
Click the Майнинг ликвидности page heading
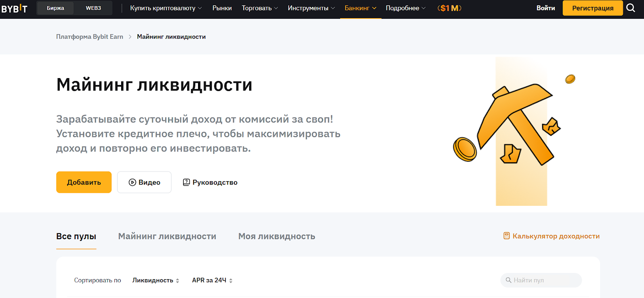(x=154, y=85)
